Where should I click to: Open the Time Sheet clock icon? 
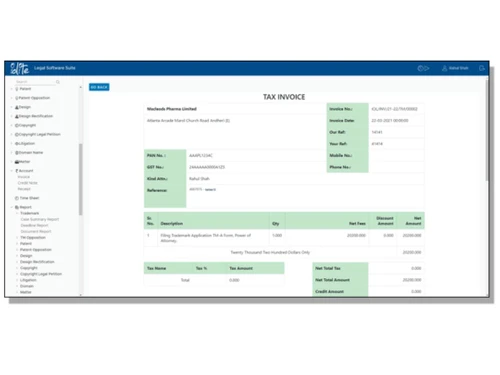pos(17,198)
